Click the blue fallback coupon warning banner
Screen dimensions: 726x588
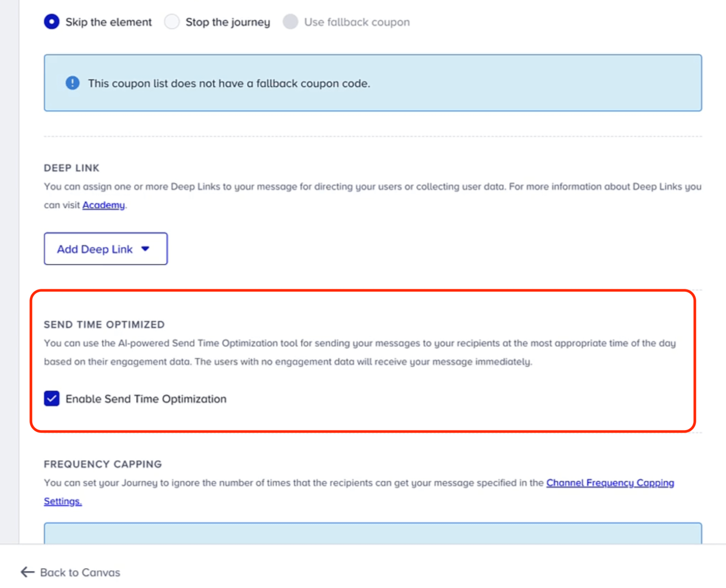pyautogui.click(x=373, y=83)
